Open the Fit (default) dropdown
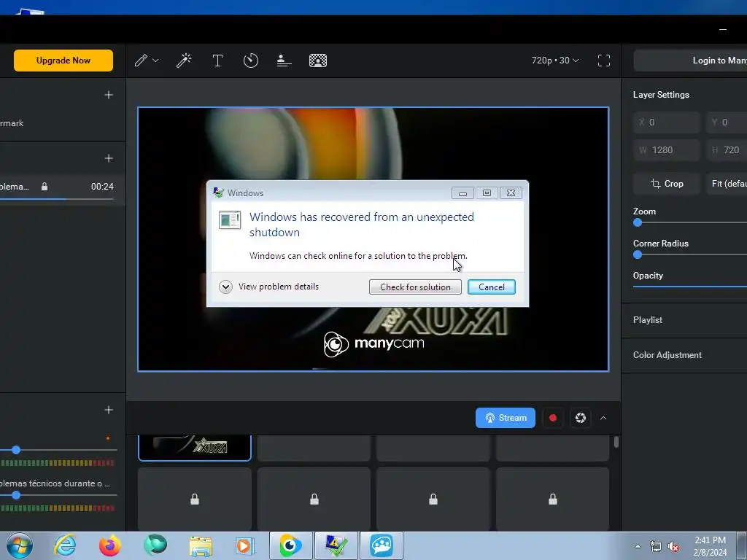The image size is (747, 560). coord(727,183)
